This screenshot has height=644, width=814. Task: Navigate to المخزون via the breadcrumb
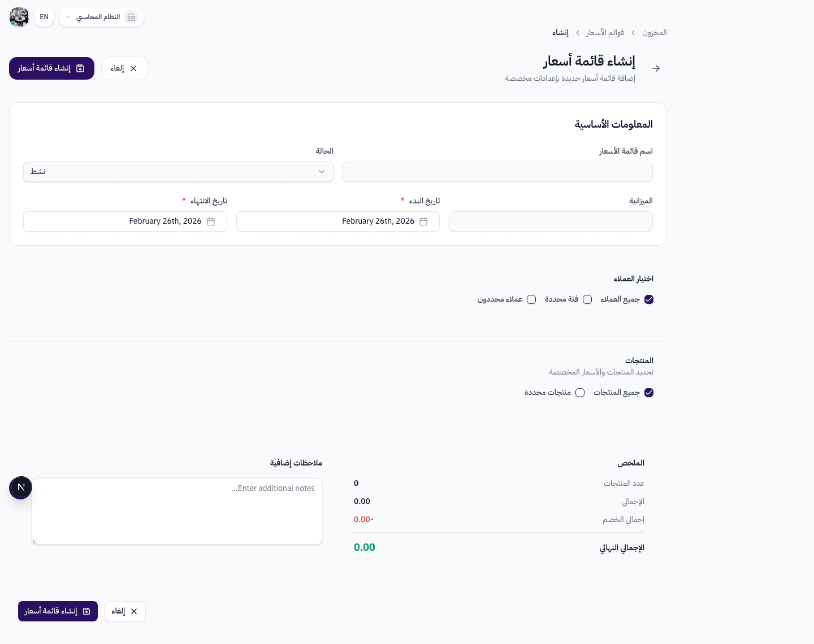coord(655,32)
